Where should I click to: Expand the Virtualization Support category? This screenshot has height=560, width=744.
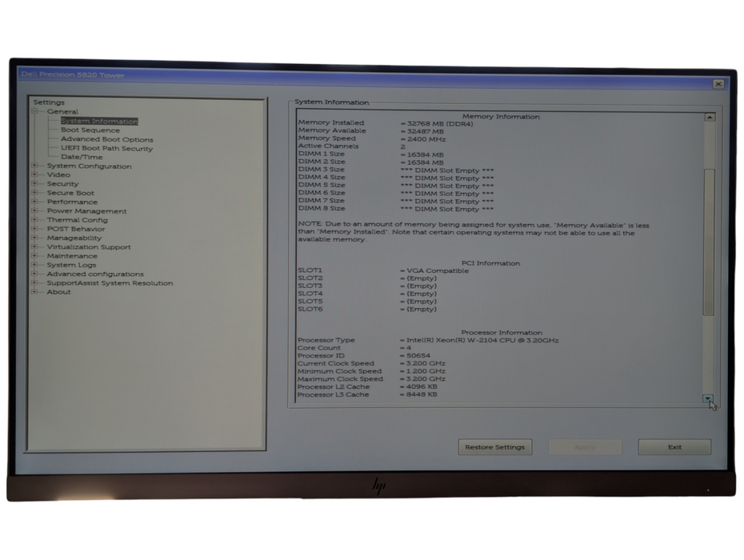point(34,246)
